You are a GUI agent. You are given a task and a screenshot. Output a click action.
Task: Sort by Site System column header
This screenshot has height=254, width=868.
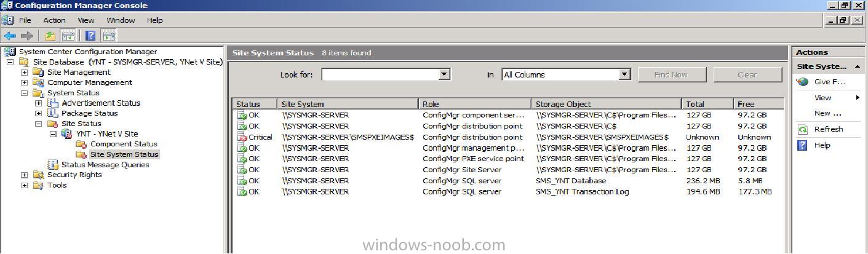tap(348, 104)
